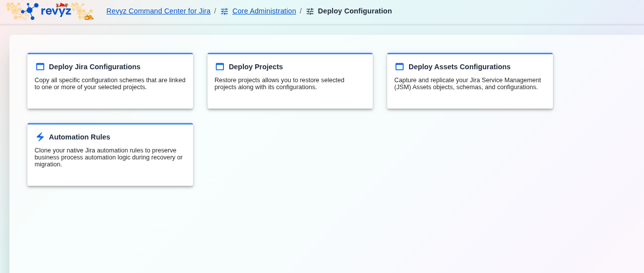Click the Revyz network logo icon

pyautogui.click(x=30, y=10)
